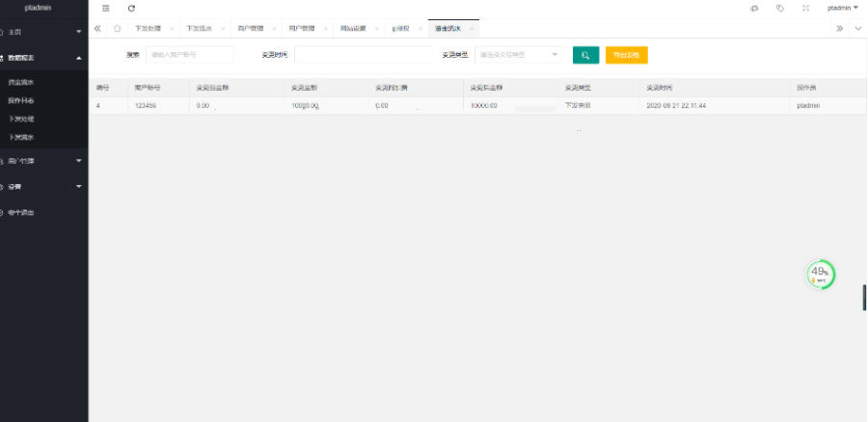Click the tag icon in top bar
The width and height of the screenshot is (868, 422).
[x=779, y=8]
